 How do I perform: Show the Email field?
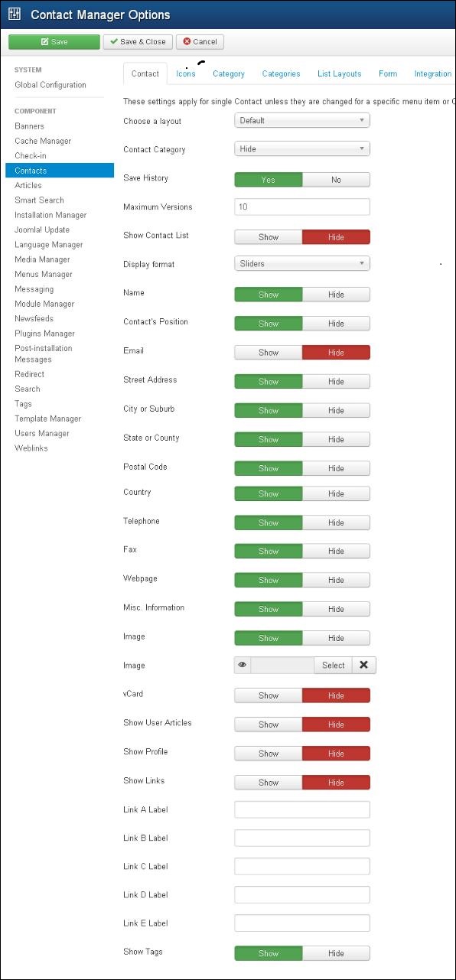coord(268,352)
